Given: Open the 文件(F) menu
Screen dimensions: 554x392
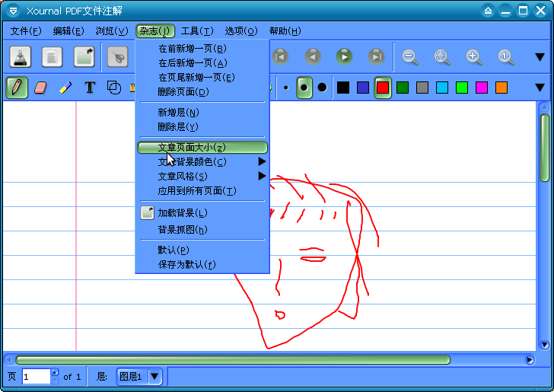Looking at the screenshot, I should pyautogui.click(x=26, y=31).
